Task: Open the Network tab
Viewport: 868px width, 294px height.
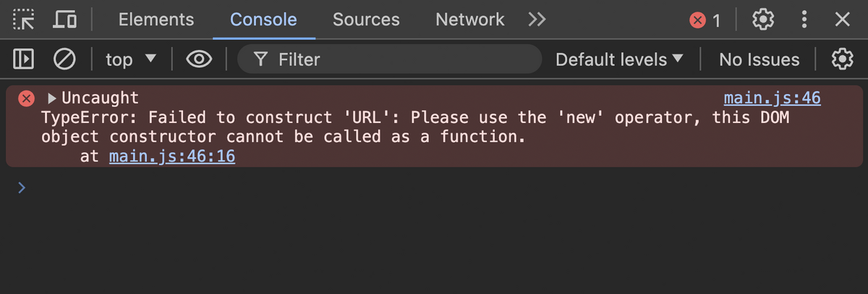Action: 469,20
